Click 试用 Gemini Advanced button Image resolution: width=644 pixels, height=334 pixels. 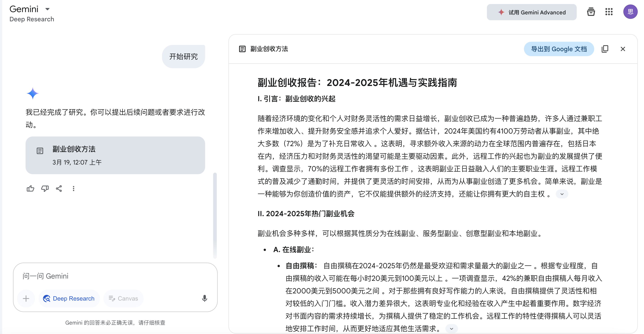[532, 12]
